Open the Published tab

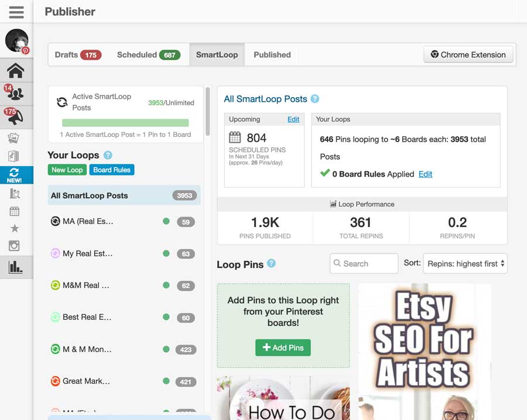[272, 55]
